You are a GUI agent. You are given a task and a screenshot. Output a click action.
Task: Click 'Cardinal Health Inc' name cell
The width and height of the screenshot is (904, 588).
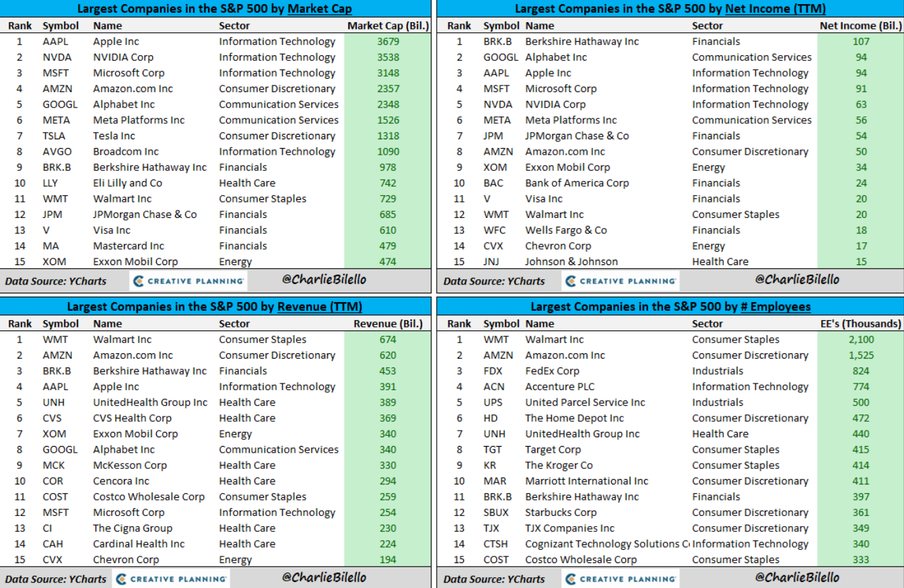click(139, 544)
